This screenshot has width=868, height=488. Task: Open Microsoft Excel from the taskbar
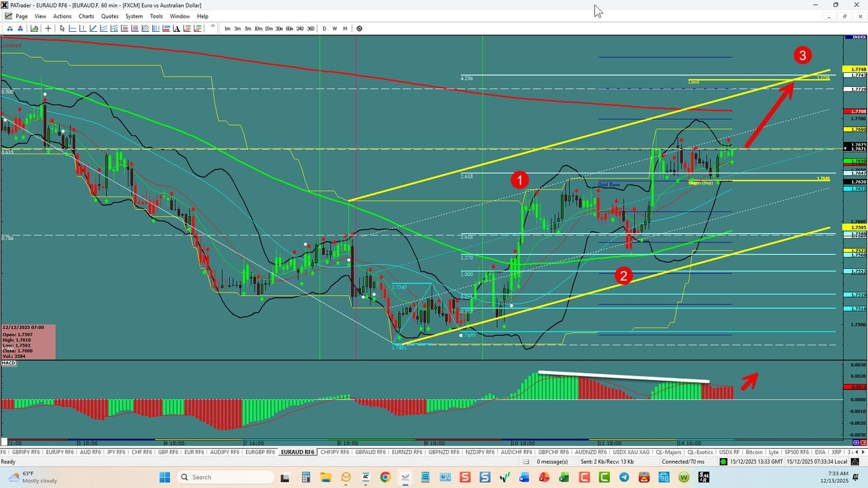click(x=564, y=477)
